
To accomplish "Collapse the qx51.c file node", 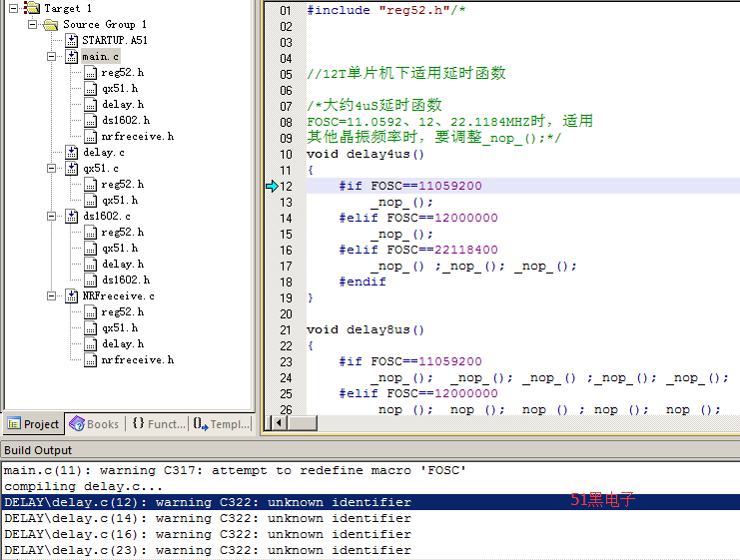I will pyautogui.click(x=52, y=169).
